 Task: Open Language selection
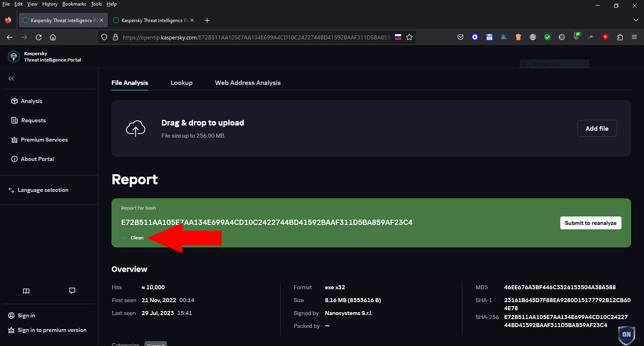pos(39,190)
